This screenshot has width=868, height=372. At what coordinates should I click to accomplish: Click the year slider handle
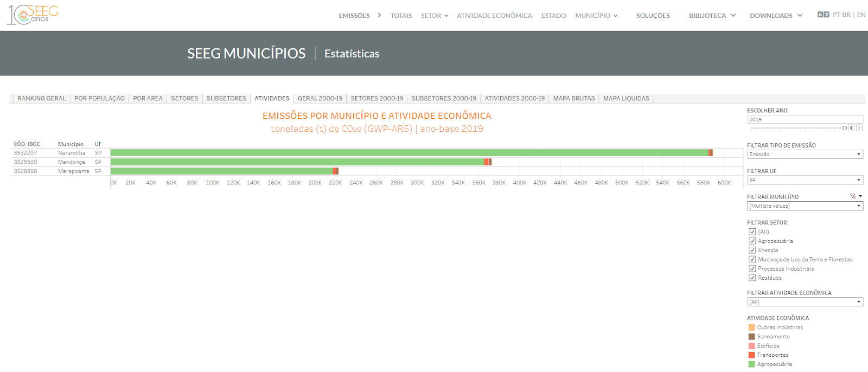pos(845,128)
